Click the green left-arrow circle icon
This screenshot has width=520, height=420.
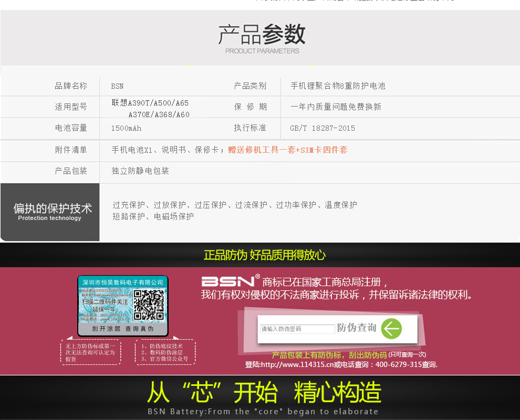point(391,329)
